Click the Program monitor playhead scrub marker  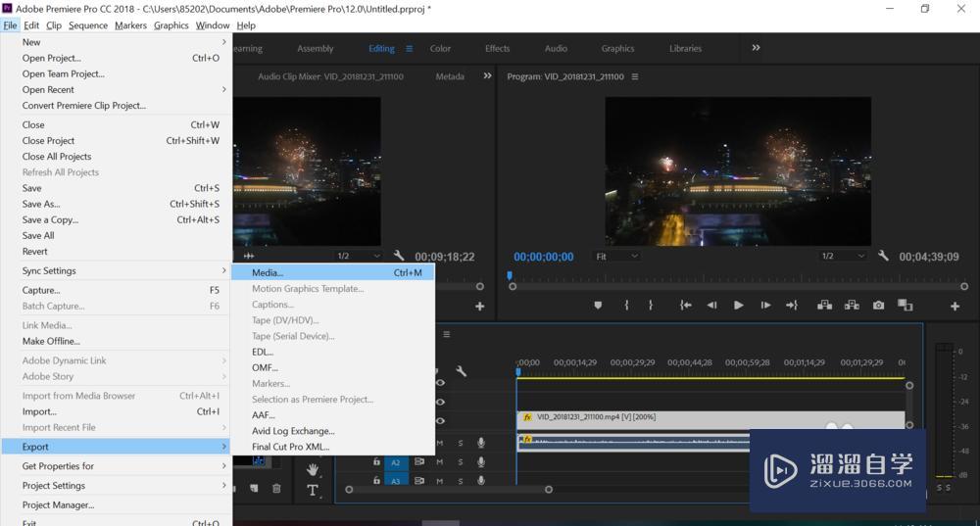[x=510, y=275]
